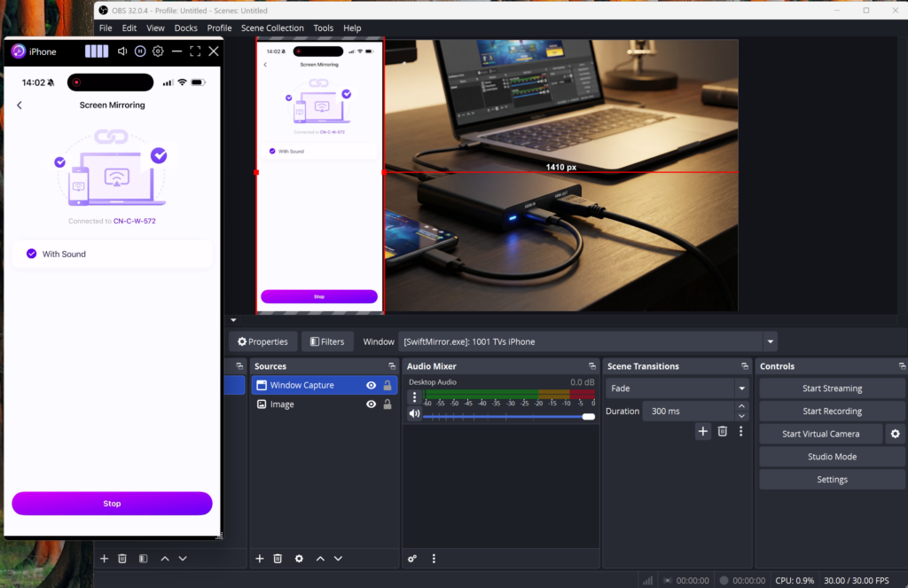908x588 pixels.
Task: Open advanced audio properties gears icon
Action: [412, 559]
